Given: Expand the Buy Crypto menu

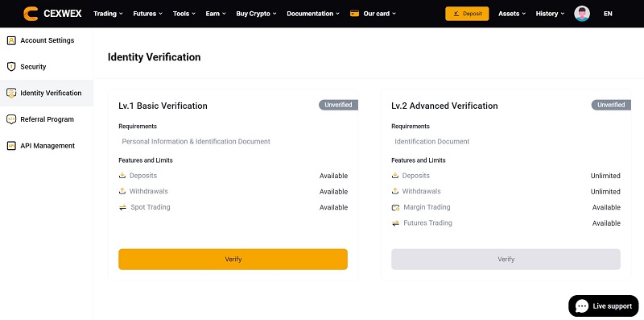Looking at the screenshot, I should [256, 14].
